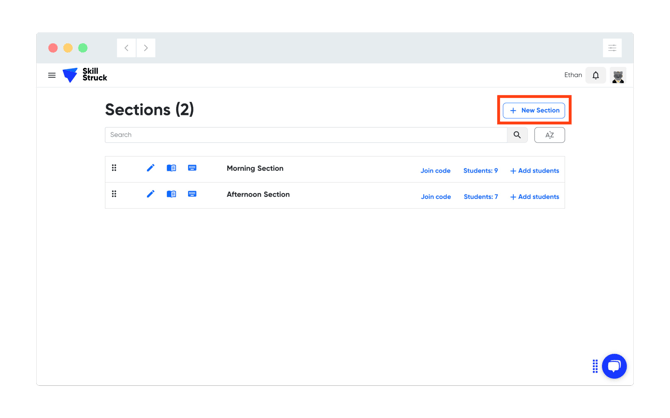Open the live chat bubble

pos(614,366)
